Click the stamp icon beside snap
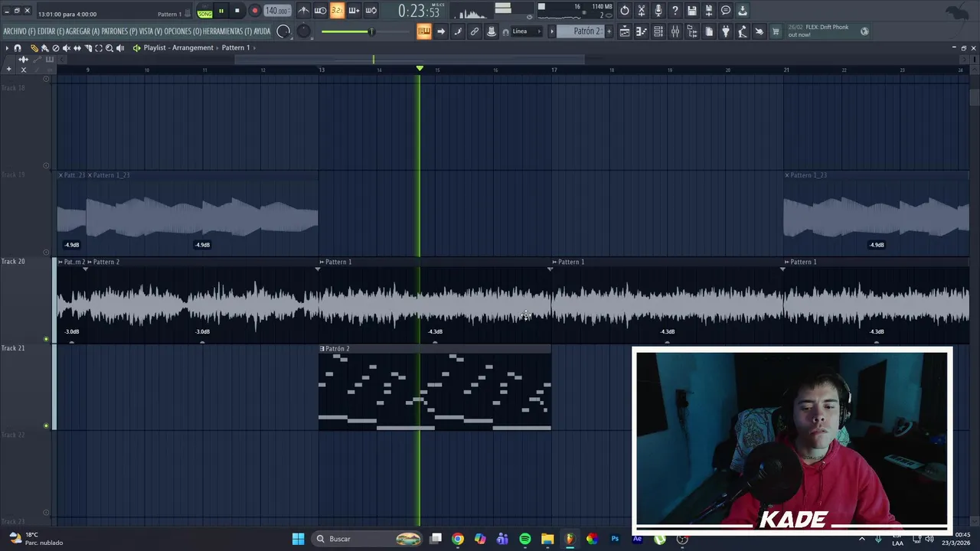 click(x=492, y=31)
